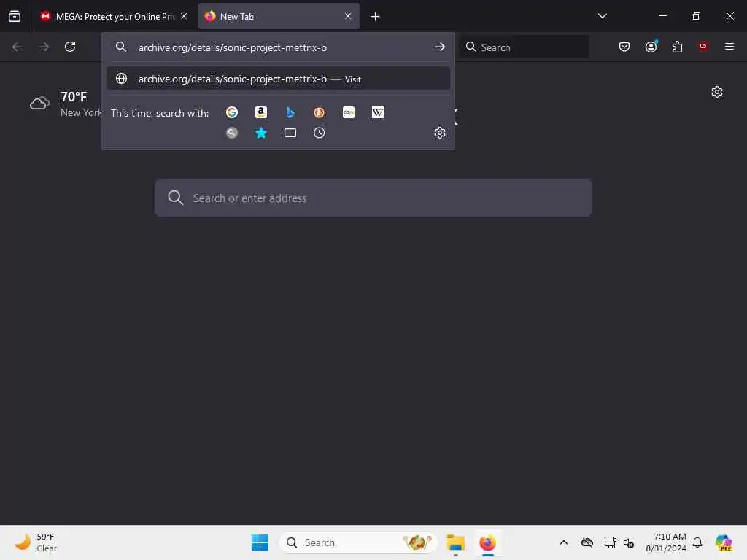Viewport: 747px width, 560px height.
Task: Open a new tab with plus button
Action: click(x=376, y=17)
